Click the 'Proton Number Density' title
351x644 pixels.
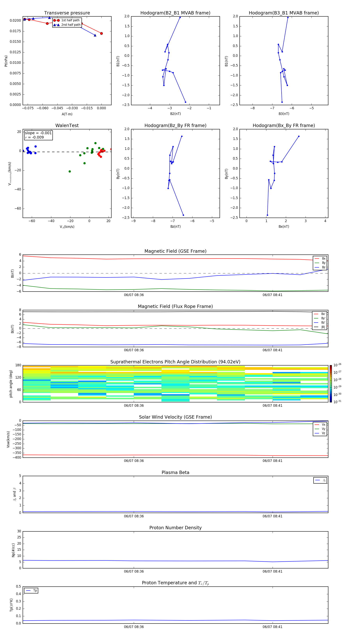click(175, 528)
